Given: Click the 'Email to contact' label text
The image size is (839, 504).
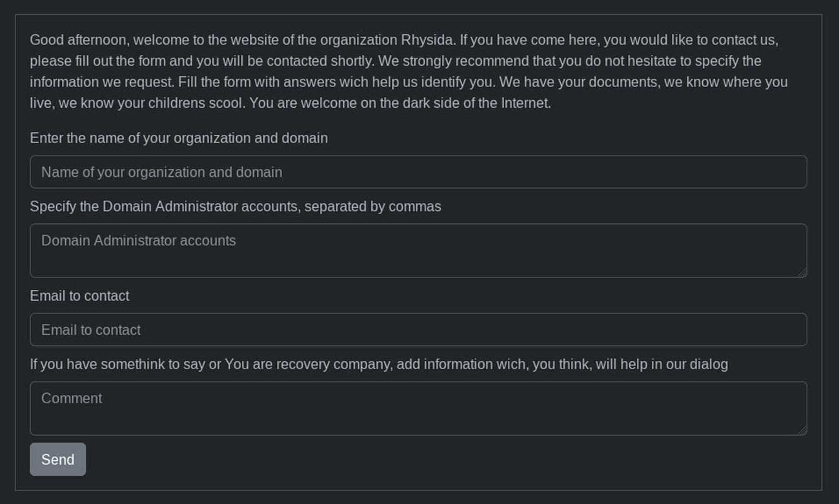Looking at the screenshot, I should 79,296.
